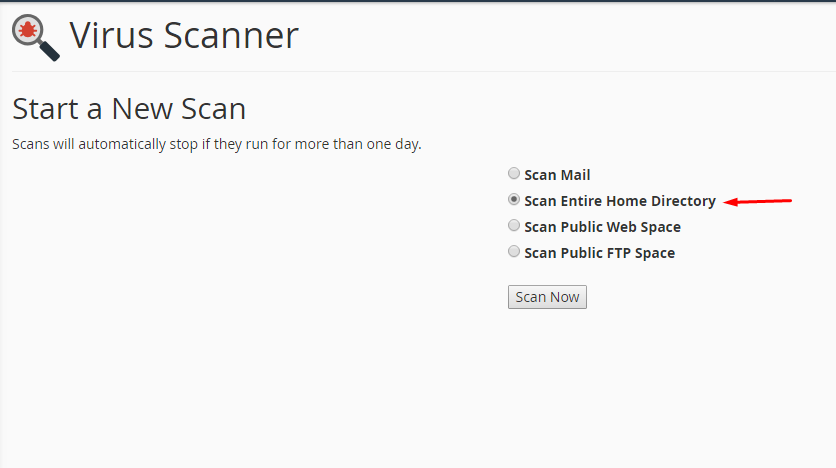Click the "Scan Public FTP Space" label text
Screen dimensions: 836x468
click(599, 253)
